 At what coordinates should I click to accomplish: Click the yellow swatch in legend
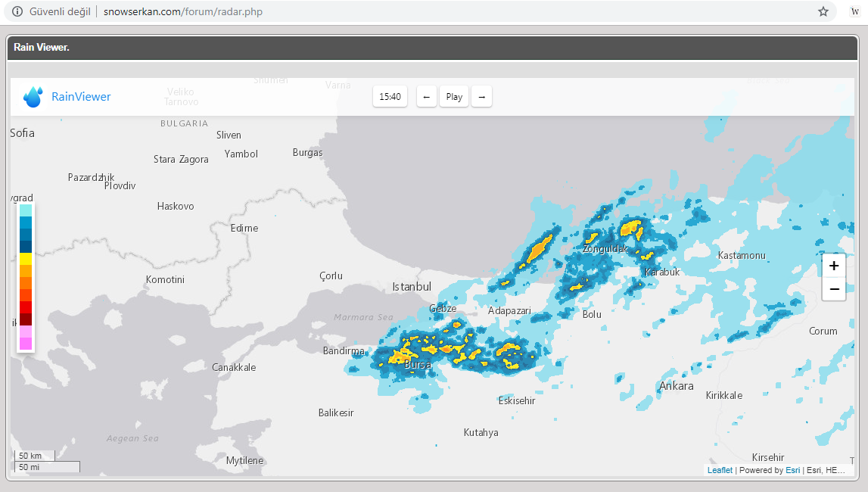coord(26,259)
